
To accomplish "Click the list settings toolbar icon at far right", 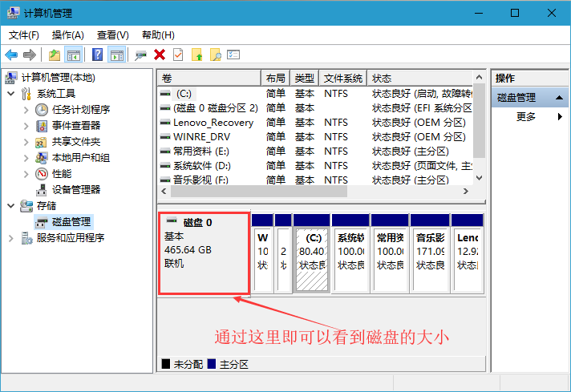I will click(x=233, y=55).
